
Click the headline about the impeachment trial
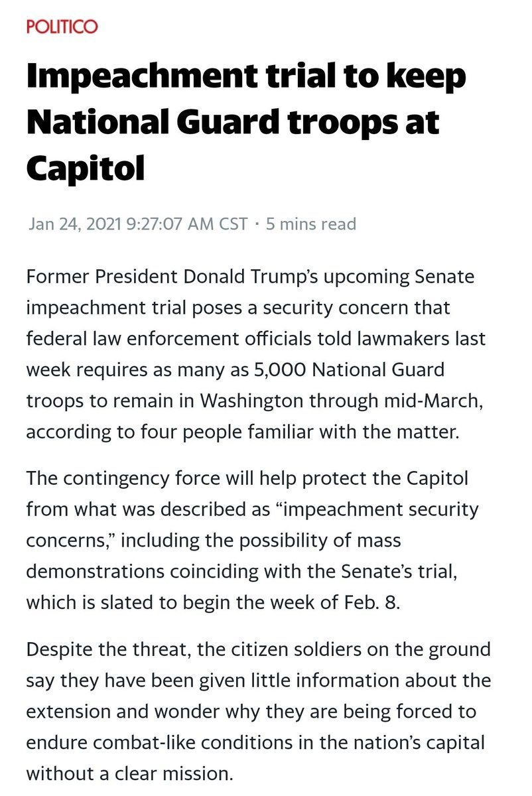pos(246,123)
